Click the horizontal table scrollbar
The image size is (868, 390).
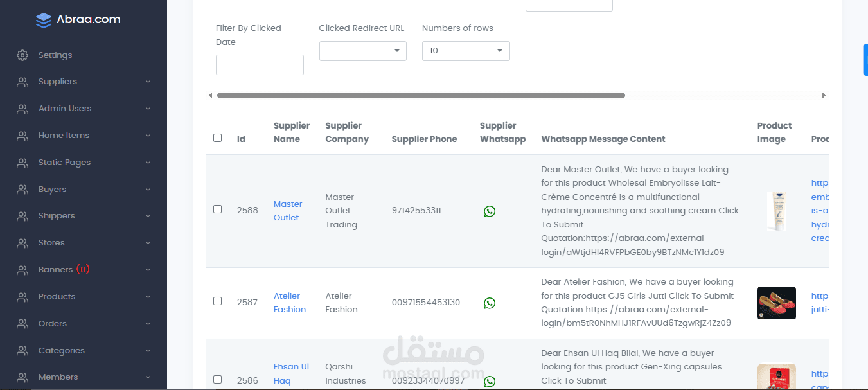(x=421, y=96)
